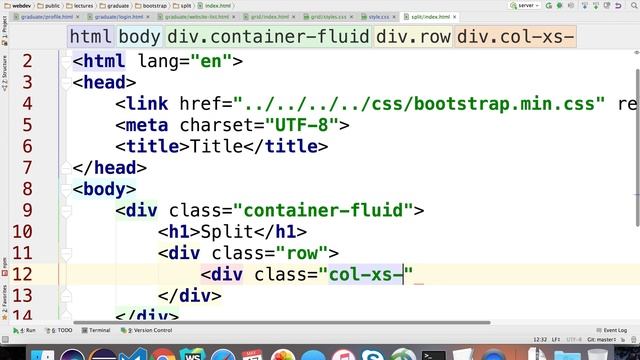Click the fold end marker on line 7

(x=66, y=168)
